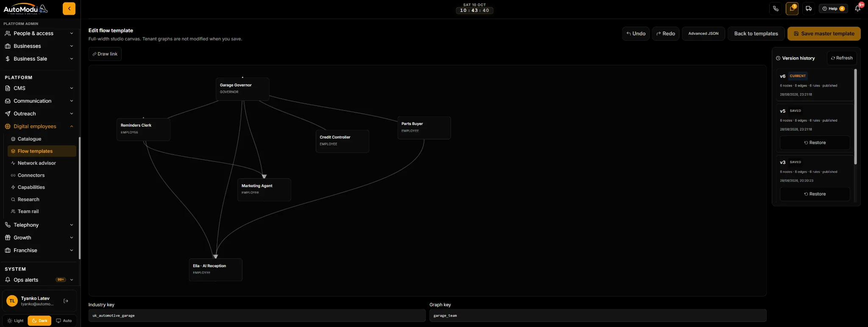
Task: Click Undo button
Action: (x=636, y=33)
